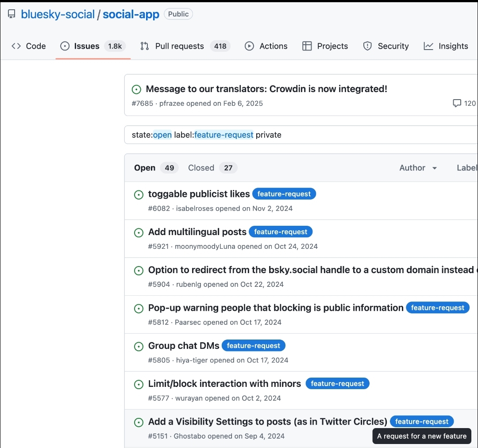478x448 pixels.
Task: Open the issue 'toggable publicist likes'
Action: click(x=199, y=194)
